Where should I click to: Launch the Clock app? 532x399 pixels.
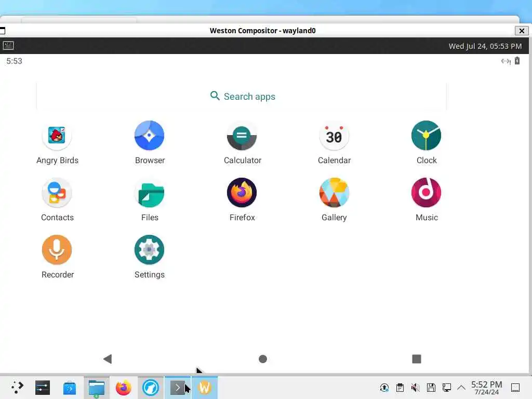click(426, 136)
